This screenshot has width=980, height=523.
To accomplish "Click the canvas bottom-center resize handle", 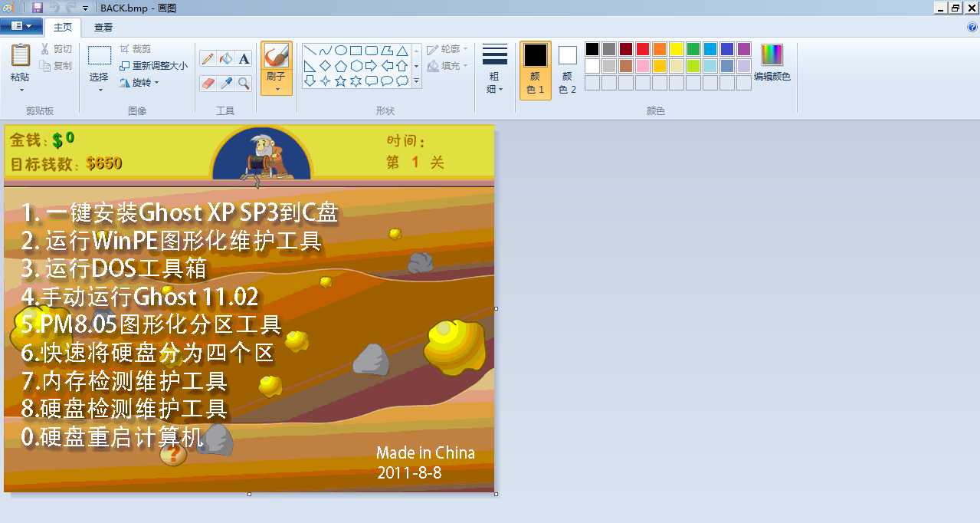I will click(x=249, y=494).
